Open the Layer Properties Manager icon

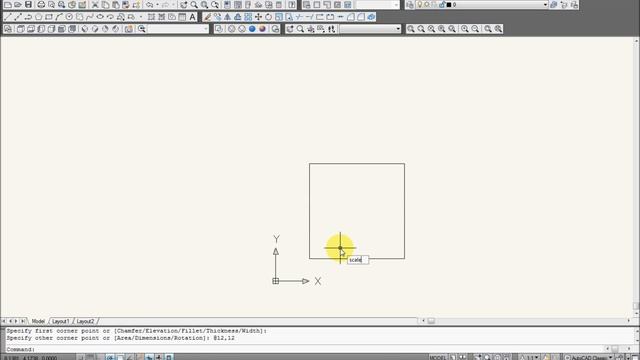pos(410,5)
